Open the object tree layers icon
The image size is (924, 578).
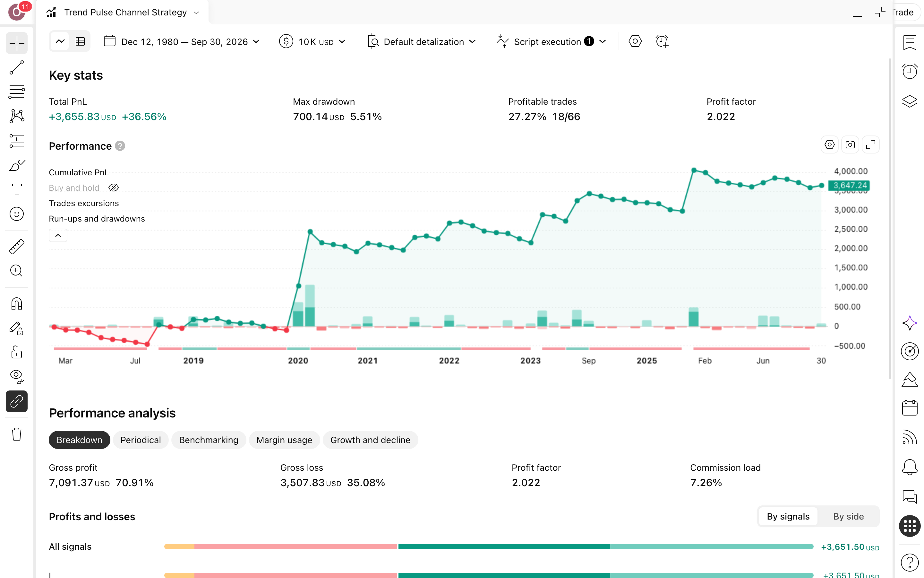point(910,101)
